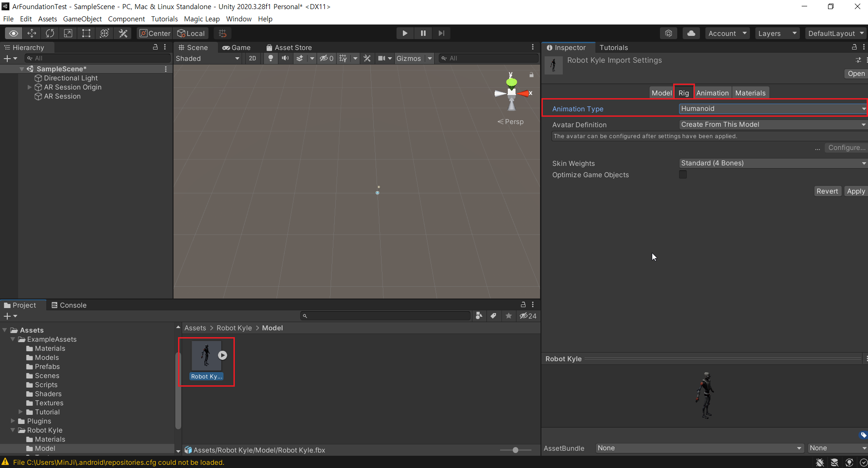This screenshot has height=468, width=868.
Task: Toggle scene audio
Action: (x=285, y=58)
